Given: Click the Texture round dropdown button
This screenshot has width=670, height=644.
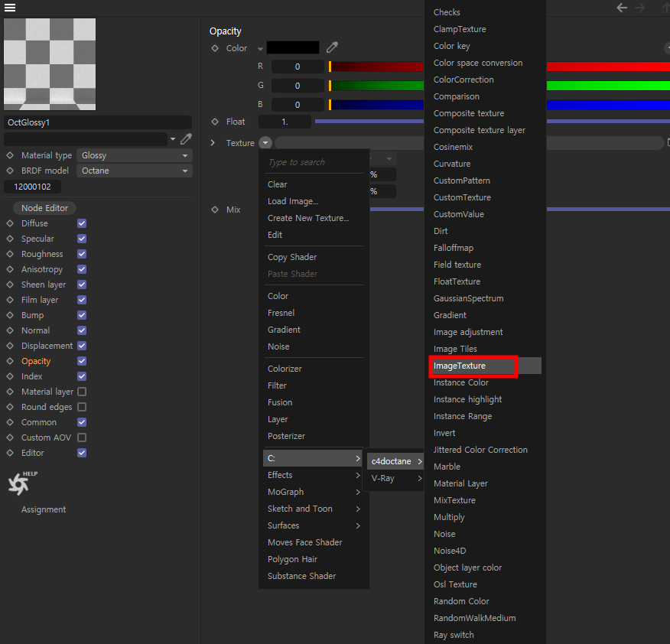Looking at the screenshot, I should tap(265, 143).
